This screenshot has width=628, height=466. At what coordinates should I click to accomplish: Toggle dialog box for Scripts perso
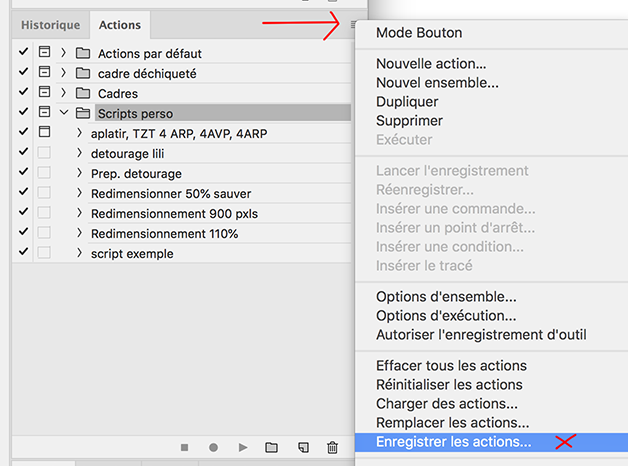44,112
